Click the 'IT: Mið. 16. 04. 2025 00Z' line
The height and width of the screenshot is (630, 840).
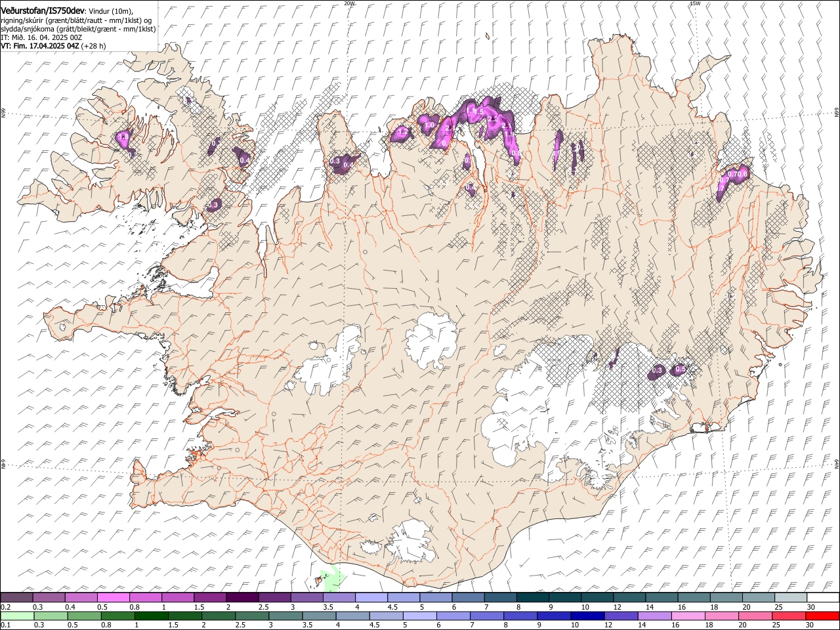point(41,37)
